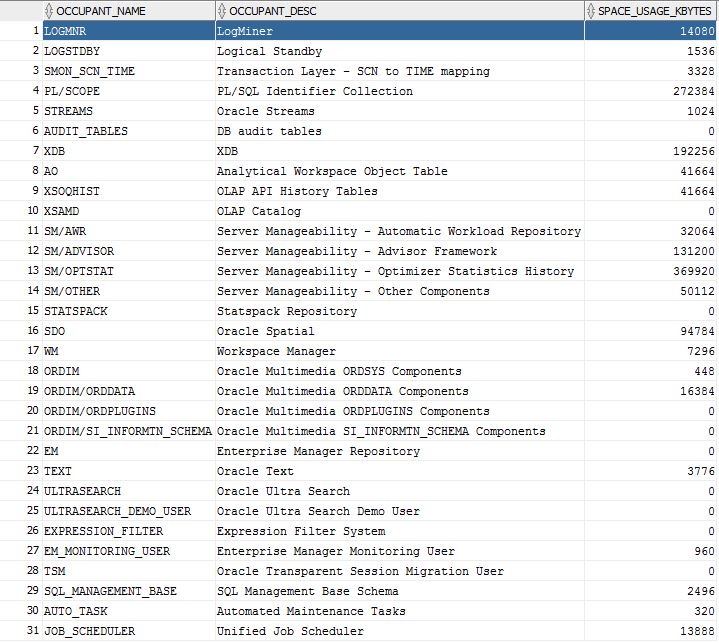Select the XSOQHIST cell
This screenshot has height=643, width=719.
pos(129,191)
